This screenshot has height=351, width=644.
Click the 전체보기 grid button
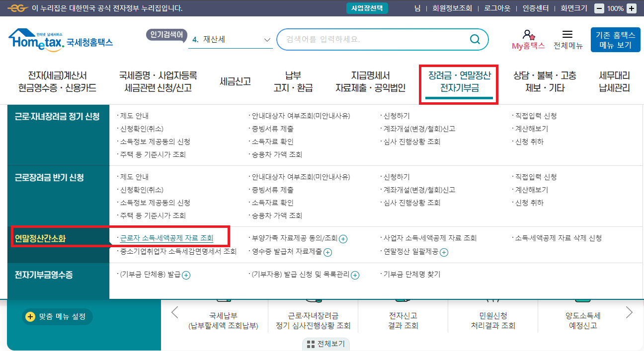point(325,344)
